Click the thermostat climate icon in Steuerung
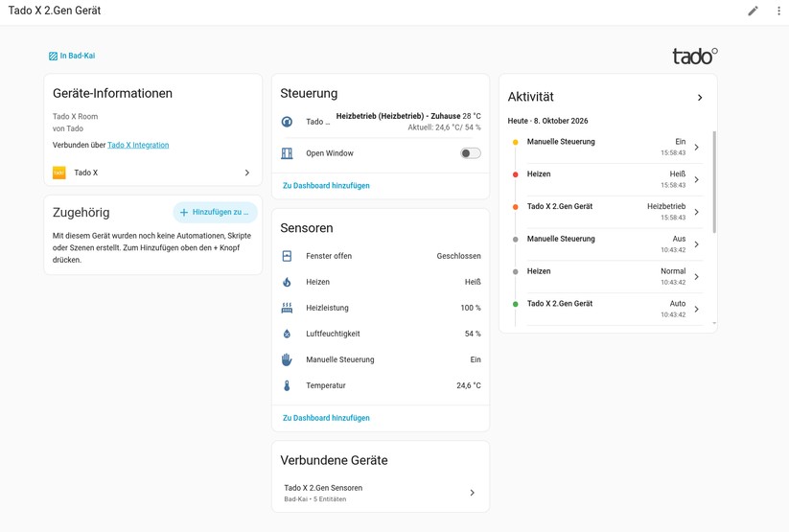The image size is (789, 532). tap(287, 122)
